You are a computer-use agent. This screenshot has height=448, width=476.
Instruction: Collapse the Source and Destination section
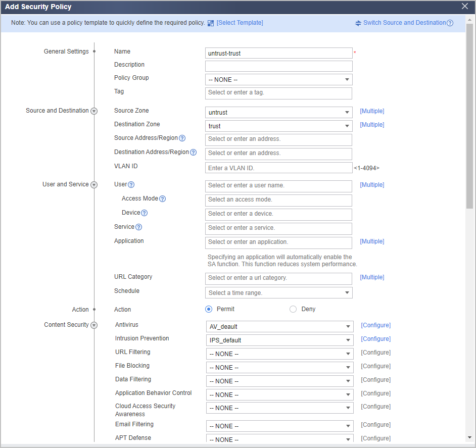(x=94, y=111)
